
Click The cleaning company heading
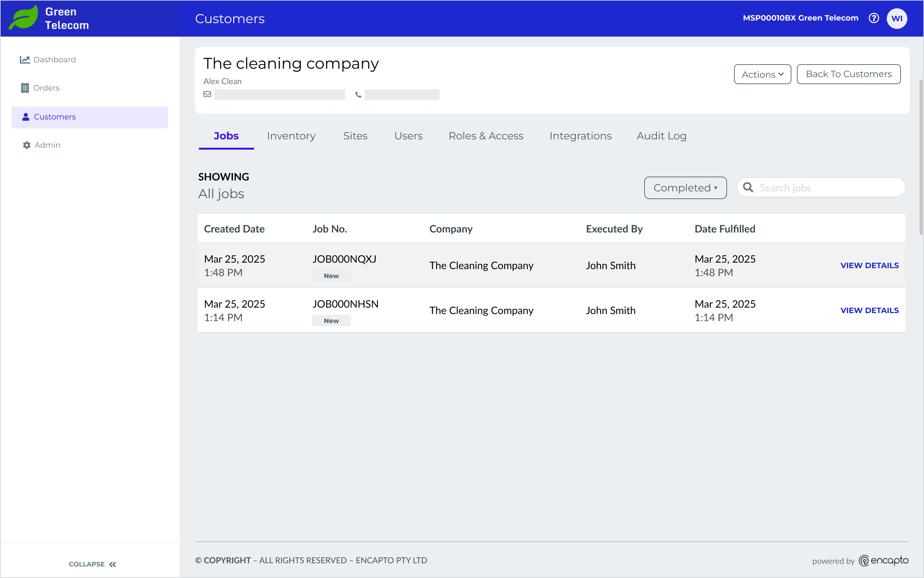coord(291,64)
